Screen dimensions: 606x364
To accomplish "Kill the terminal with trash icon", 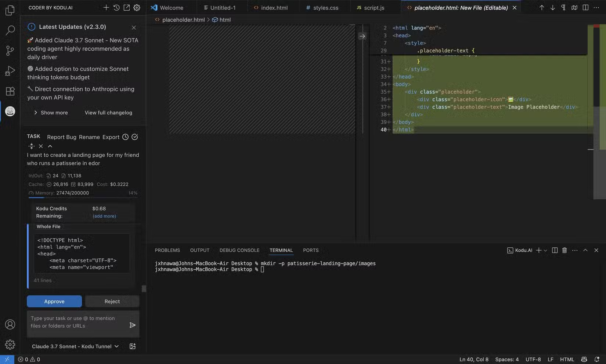I will pyautogui.click(x=564, y=250).
